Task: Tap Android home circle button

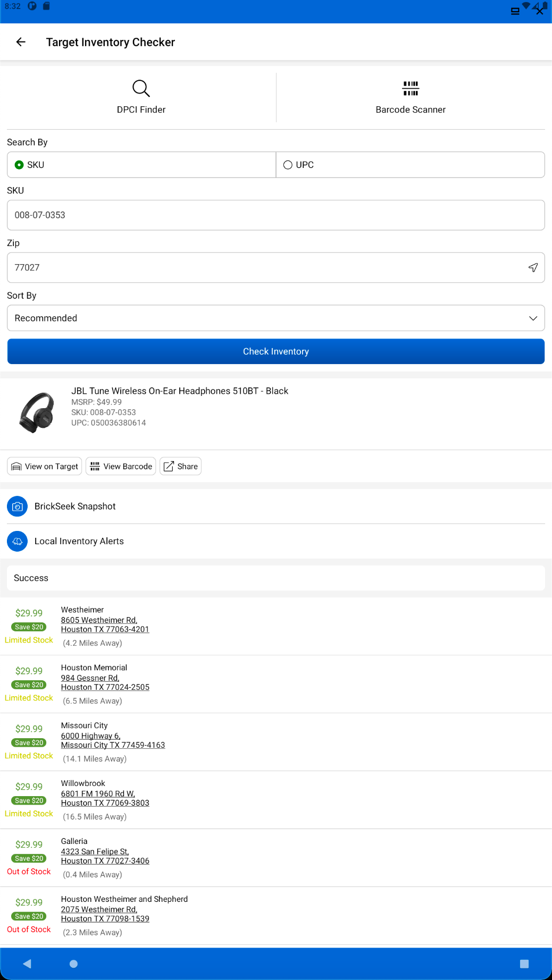Action: click(73, 964)
